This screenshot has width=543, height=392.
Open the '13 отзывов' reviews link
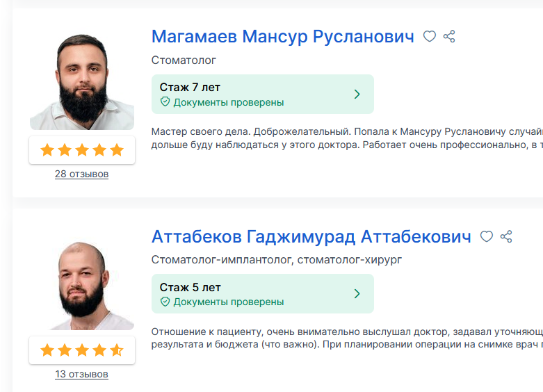82,375
